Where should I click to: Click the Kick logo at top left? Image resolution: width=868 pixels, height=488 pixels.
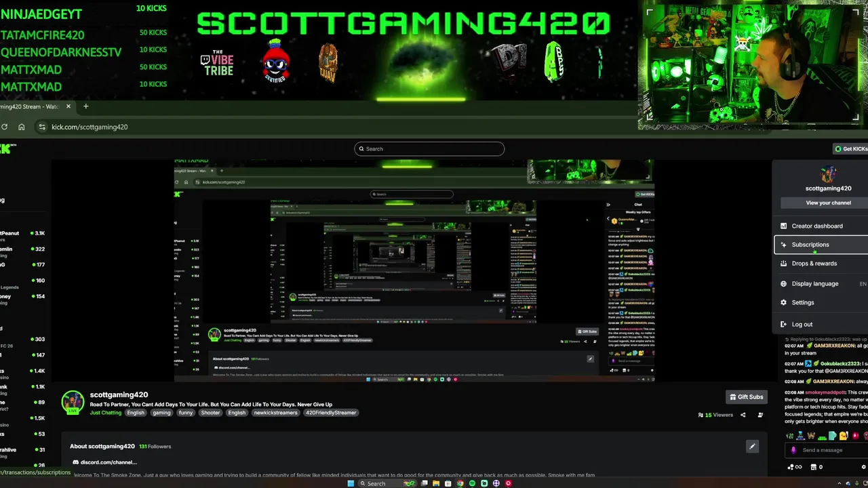coord(7,148)
